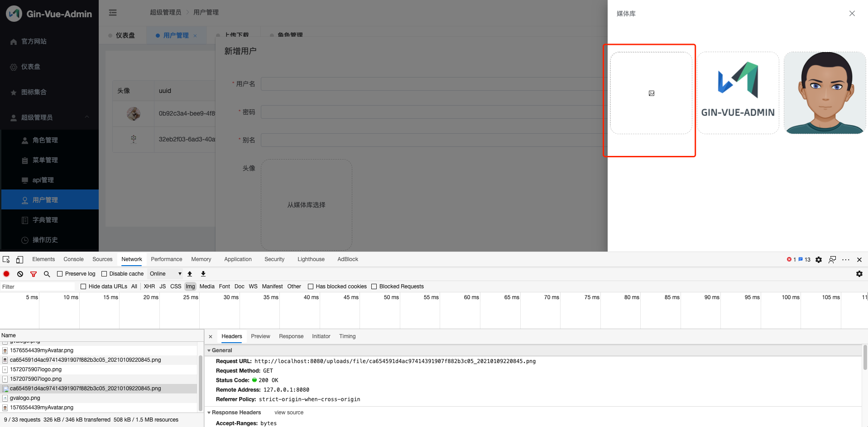This screenshot has height=427, width=868.
Task: Select the inspect element picker in DevTools
Action: 6,259
